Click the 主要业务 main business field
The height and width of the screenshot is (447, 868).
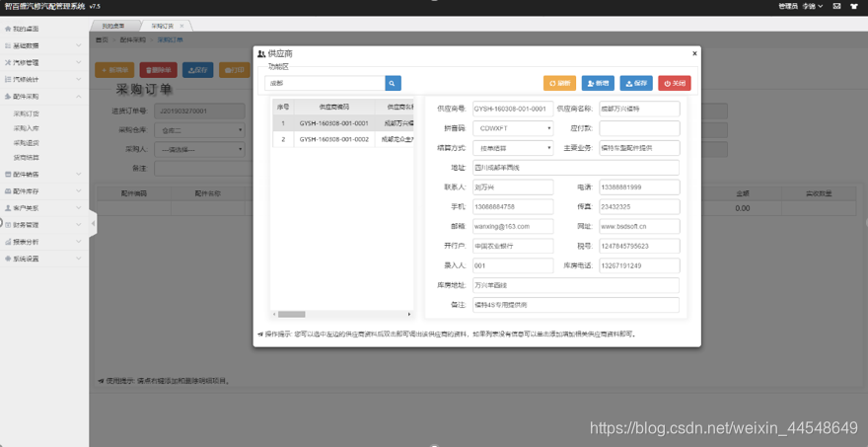639,148
